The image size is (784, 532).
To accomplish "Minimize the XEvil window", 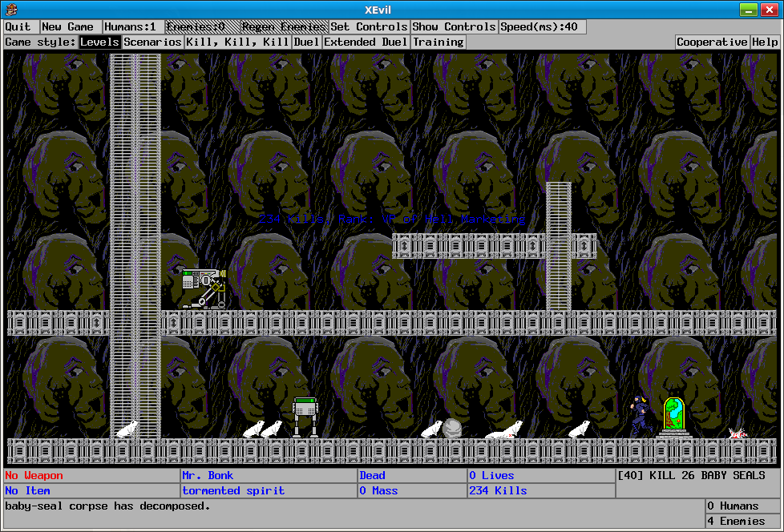I will tap(749, 10).
